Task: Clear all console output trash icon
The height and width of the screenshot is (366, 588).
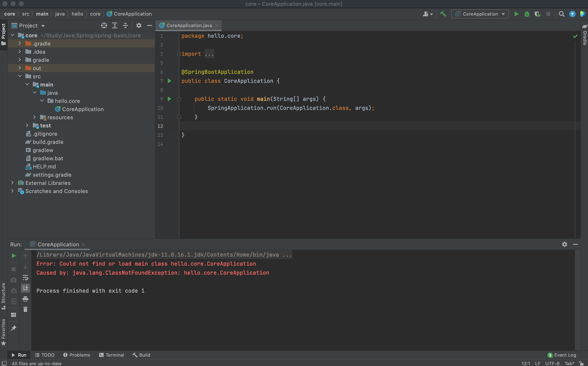Action: [x=25, y=309]
